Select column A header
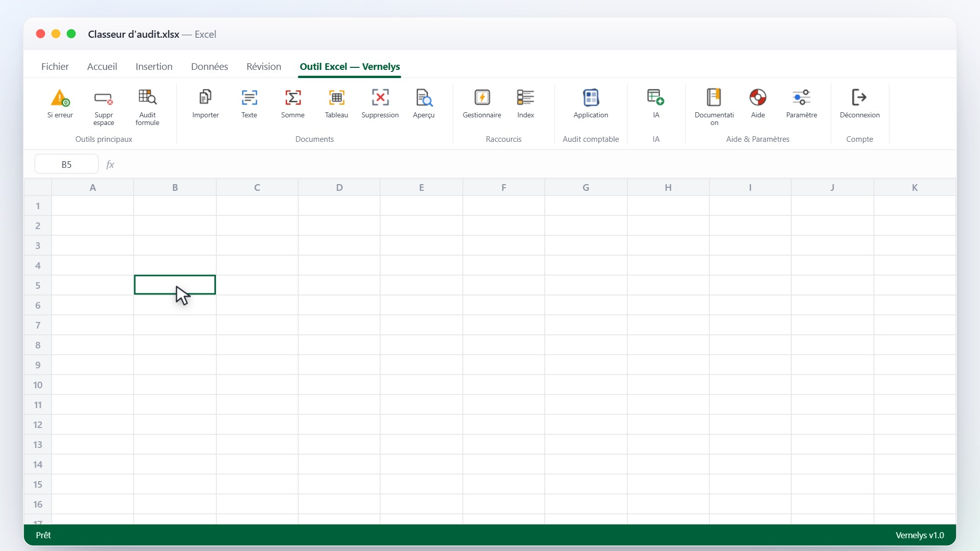 click(x=92, y=187)
